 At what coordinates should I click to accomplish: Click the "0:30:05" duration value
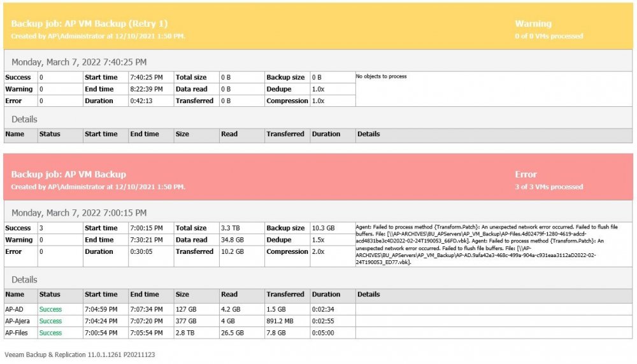(141, 251)
